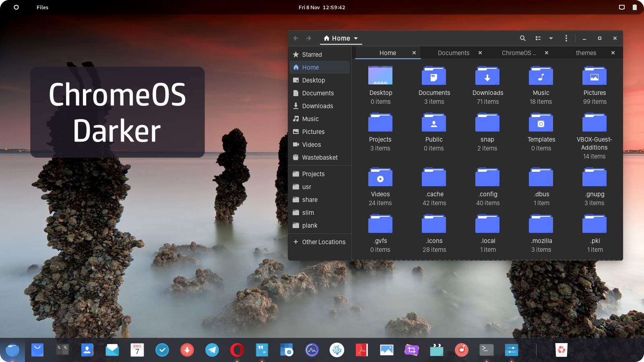Select the .gnupg folder icon
The image size is (644, 362).
tap(594, 177)
